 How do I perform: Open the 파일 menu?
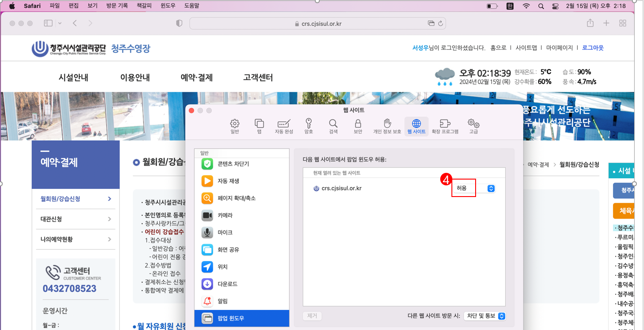(x=55, y=6)
